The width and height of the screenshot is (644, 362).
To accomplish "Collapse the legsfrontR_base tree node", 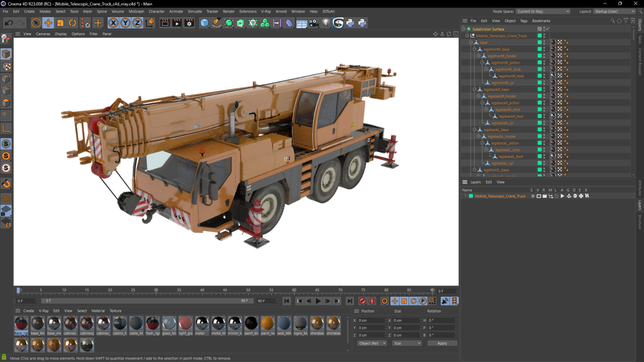I will point(474,49).
